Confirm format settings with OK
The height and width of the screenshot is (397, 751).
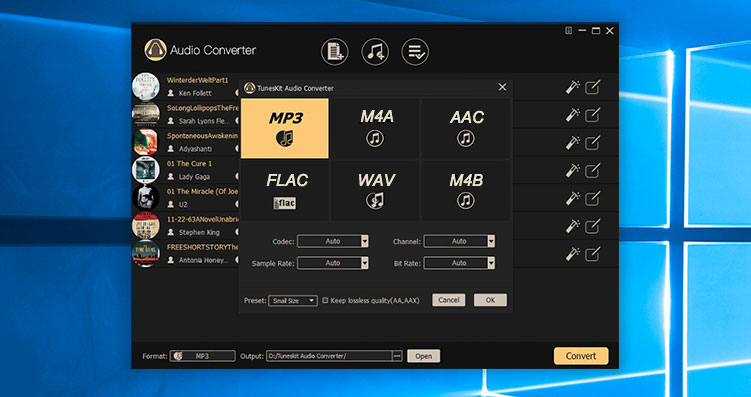tap(490, 300)
